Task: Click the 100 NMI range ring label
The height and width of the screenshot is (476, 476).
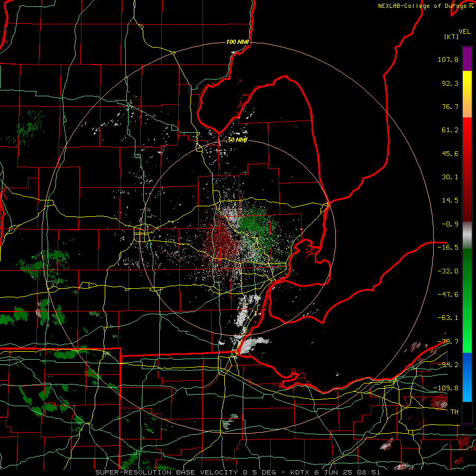Action: coord(238,42)
